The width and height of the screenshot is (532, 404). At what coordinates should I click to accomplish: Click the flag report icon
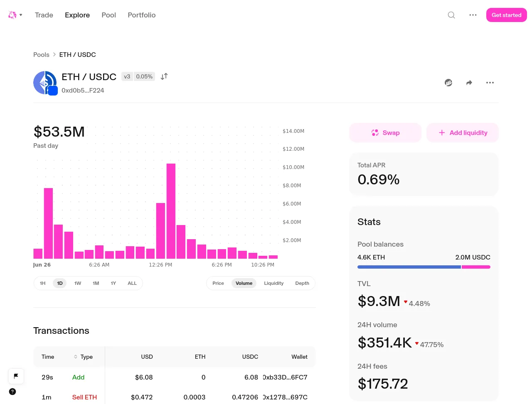tap(16, 376)
